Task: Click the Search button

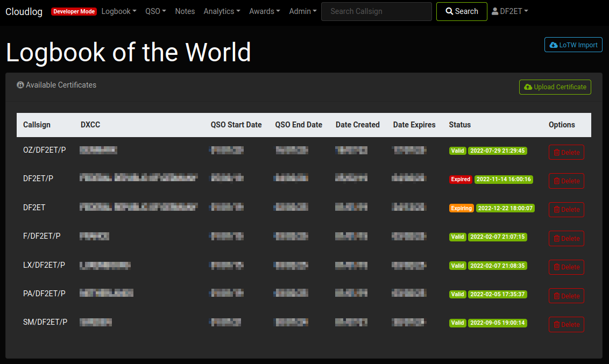Action: point(462,11)
